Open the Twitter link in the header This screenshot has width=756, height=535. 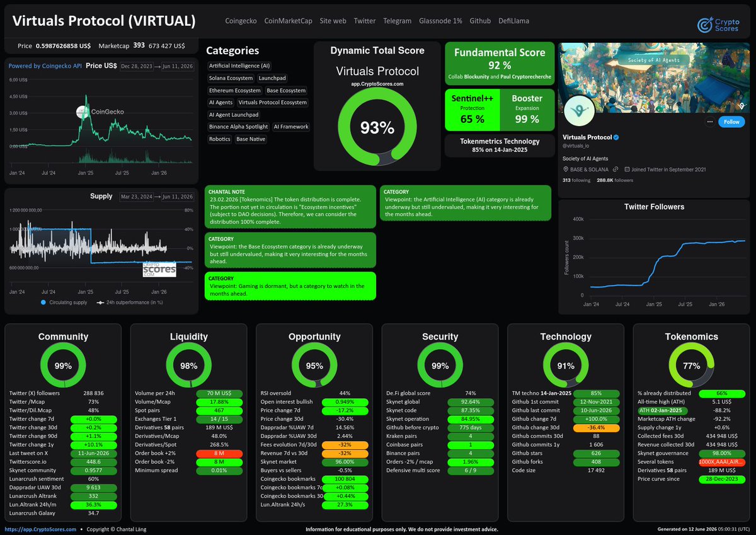[x=365, y=21]
